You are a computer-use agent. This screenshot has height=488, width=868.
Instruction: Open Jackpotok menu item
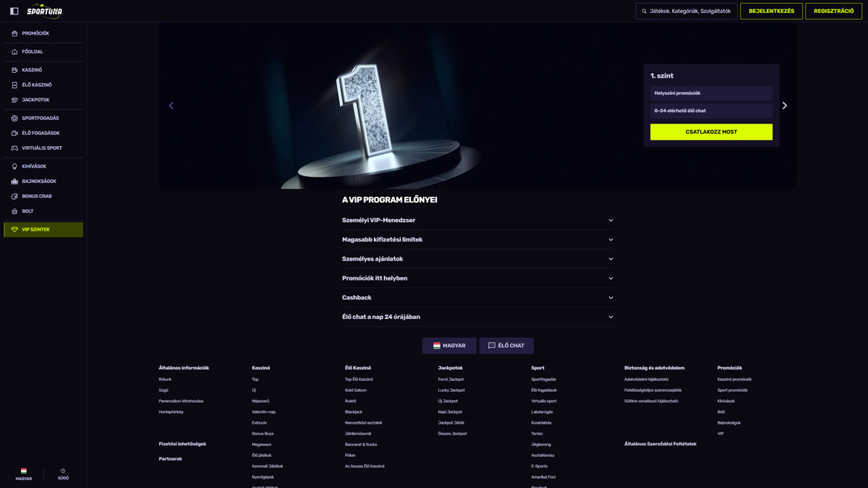tap(36, 100)
